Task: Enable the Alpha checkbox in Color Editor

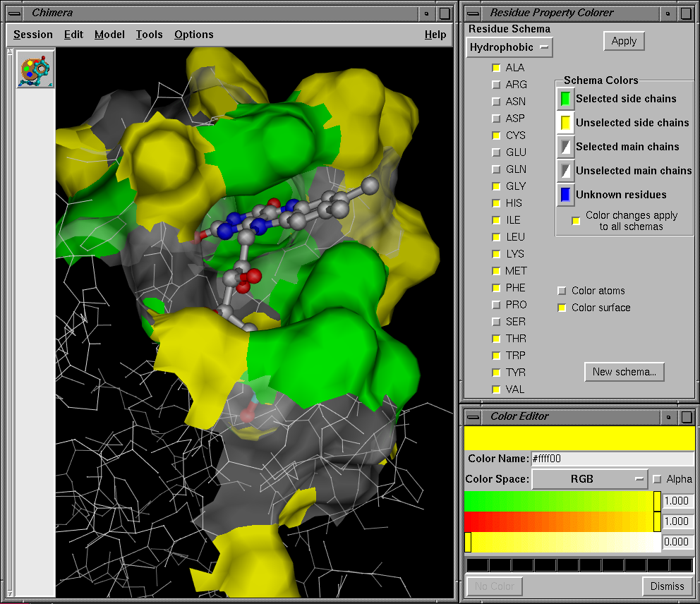Action: pyautogui.click(x=656, y=478)
